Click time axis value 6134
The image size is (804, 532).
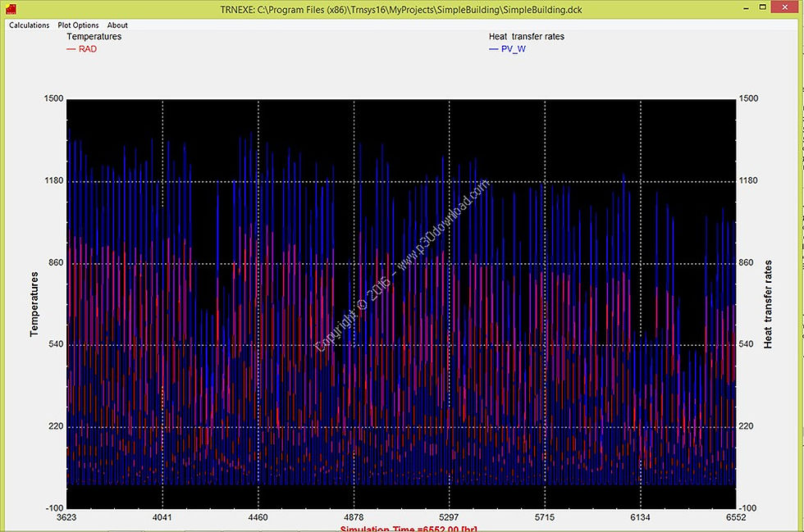pos(640,517)
